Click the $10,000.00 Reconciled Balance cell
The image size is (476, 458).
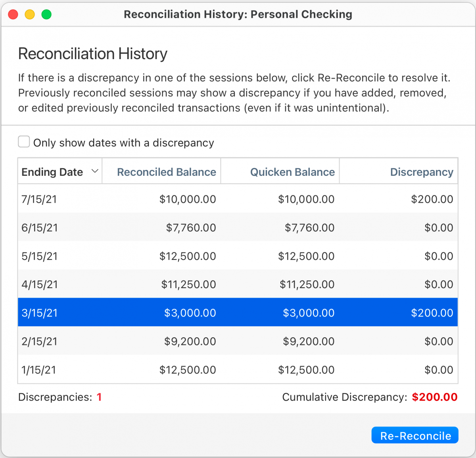click(188, 199)
